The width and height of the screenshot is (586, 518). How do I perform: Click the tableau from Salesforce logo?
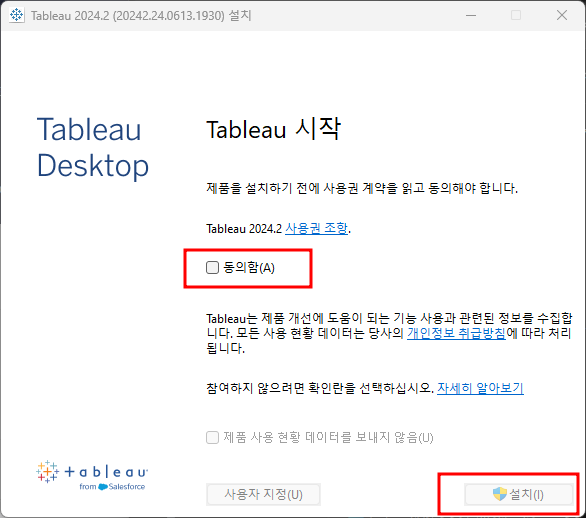pyautogui.click(x=92, y=475)
